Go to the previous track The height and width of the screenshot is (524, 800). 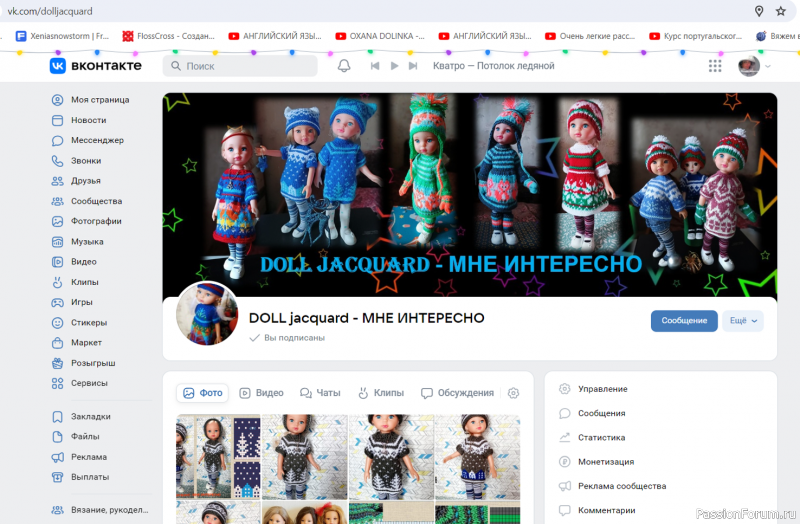tap(375, 66)
